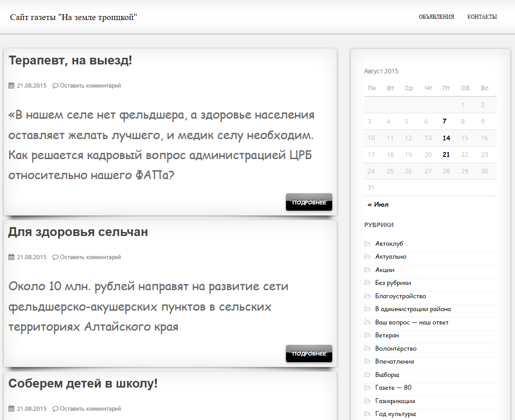Click the Август 2015 calendar caption
515x420 pixels.
(x=381, y=71)
